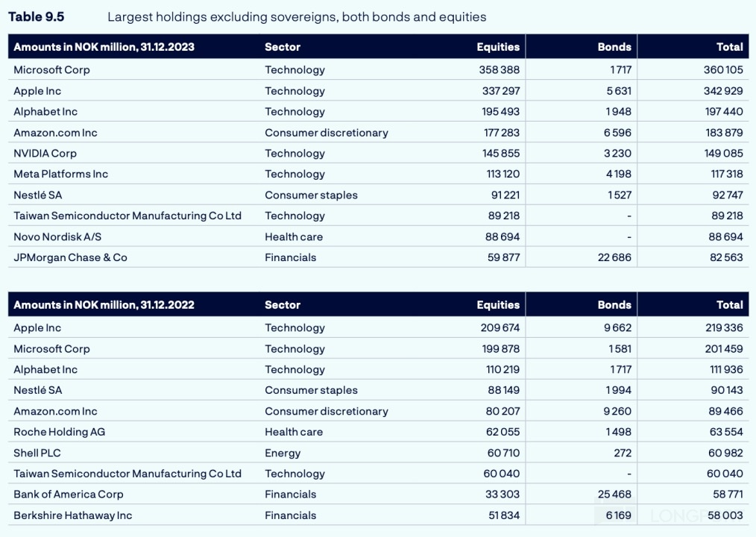Click the Novo Nordisk A/S row name
The height and width of the screenshot is (537, 756).
pyautogui.click(x=57, y=237)
